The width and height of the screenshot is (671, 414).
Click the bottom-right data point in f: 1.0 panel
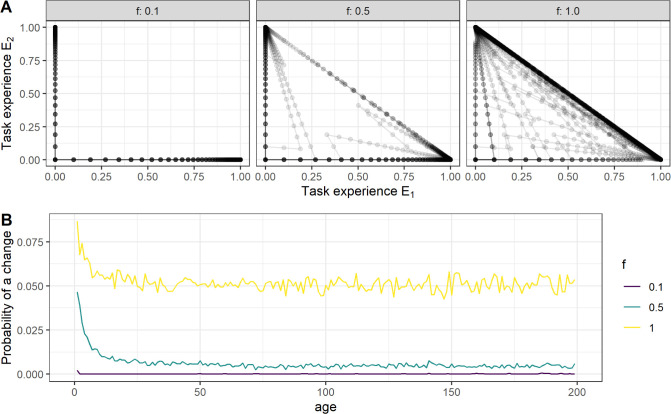pyautogui.click(x=659, y=159)
